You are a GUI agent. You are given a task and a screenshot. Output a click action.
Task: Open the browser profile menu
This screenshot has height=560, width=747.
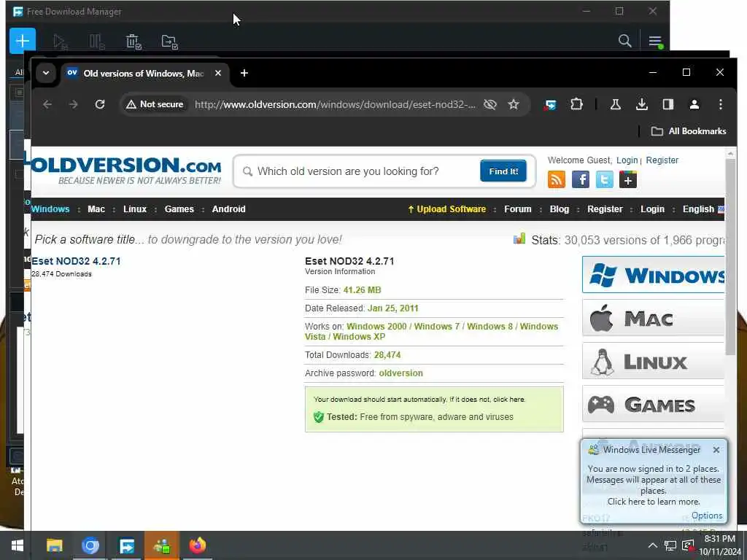click(694, 104)
